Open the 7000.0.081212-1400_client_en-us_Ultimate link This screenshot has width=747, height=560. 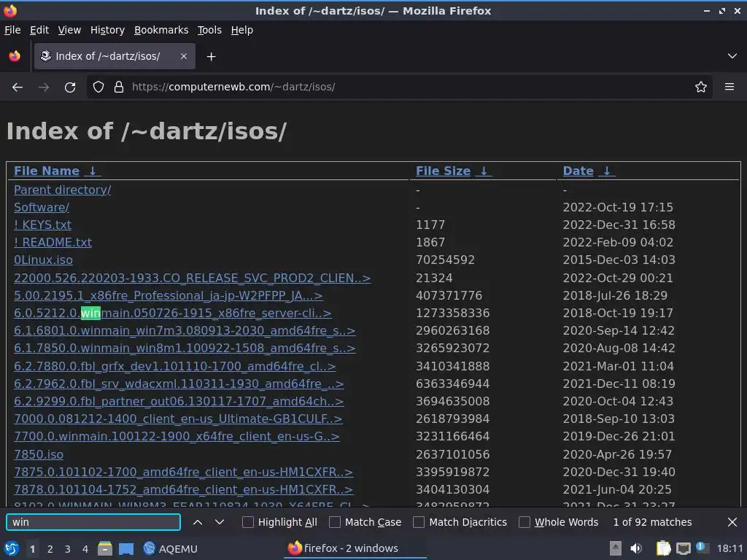tap(178, 419)
